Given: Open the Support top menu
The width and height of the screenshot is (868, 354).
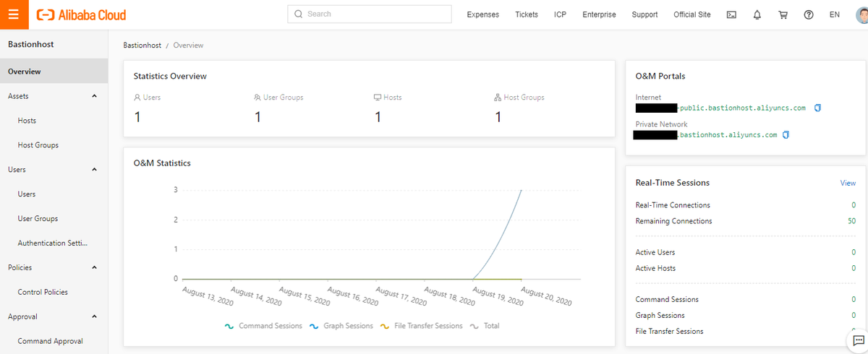Looking at the screenshot, I should (x=644, y=14).
